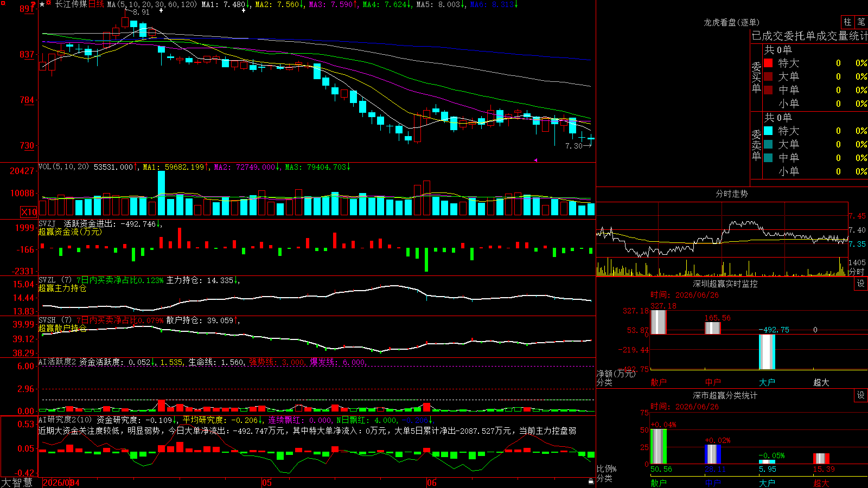This screenshot has height=488, width=868.
Task: Click the teal 中单 sell-order swatch
Action: (768, 157)
